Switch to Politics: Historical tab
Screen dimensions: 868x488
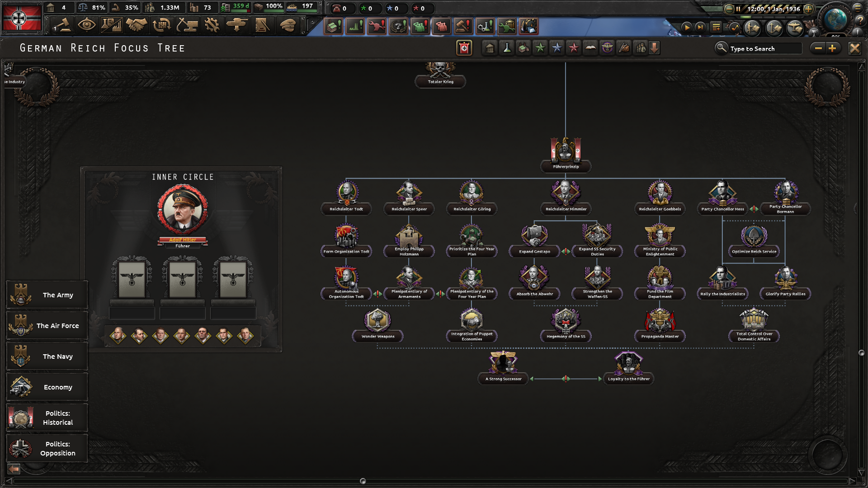47,418
